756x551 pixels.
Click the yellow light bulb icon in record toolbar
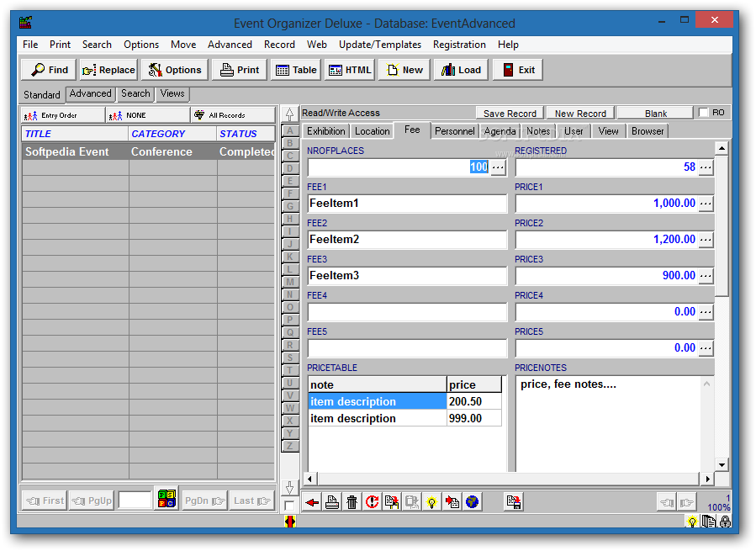click(431, 502)
